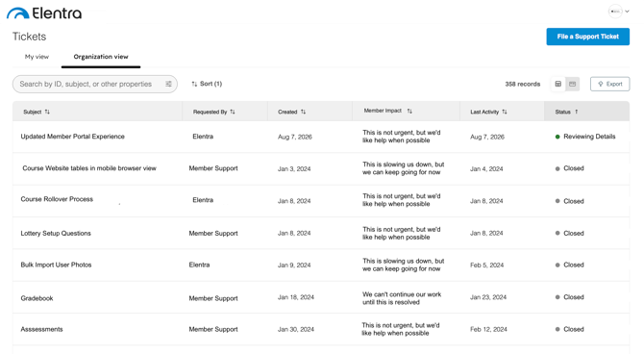Click Member Support in Gradebook row
Viewport: 644px width, 354px height.
point(213,298)
